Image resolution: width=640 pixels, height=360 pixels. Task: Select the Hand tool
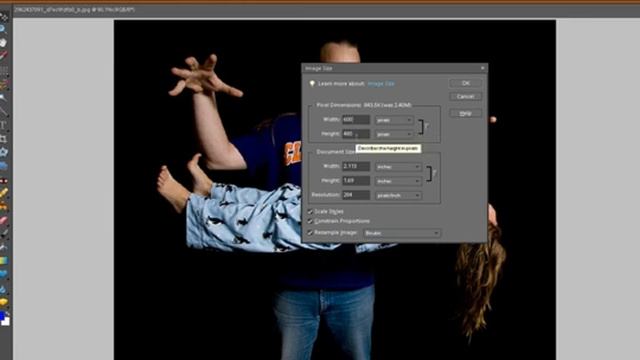click(x=3, y=42)
